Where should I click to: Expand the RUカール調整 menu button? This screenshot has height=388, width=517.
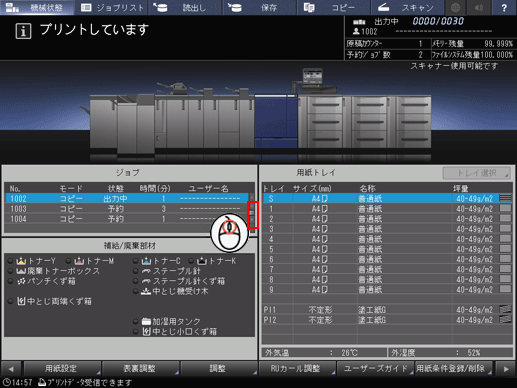tap(297, 368)
